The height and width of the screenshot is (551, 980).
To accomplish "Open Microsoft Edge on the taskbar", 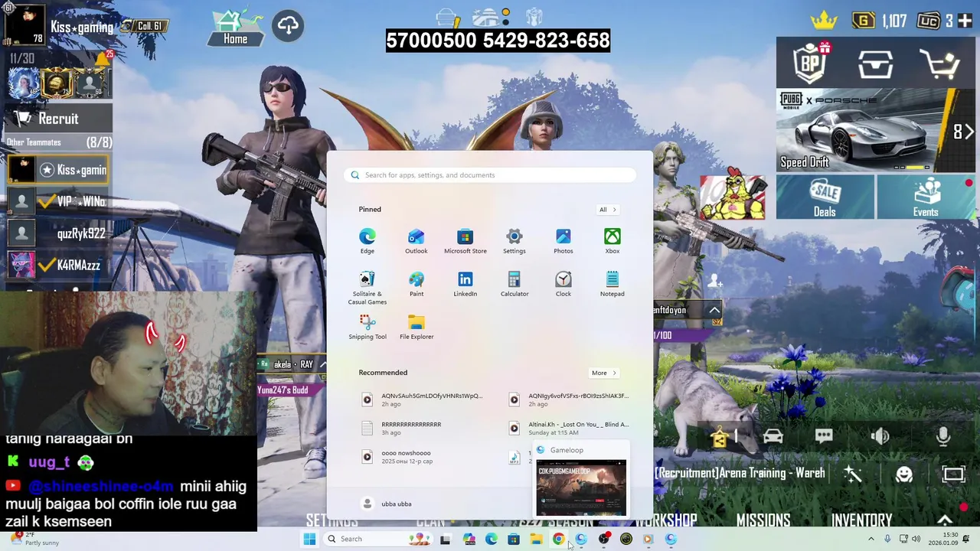I will pyautogui.click(x=491, y=539).
